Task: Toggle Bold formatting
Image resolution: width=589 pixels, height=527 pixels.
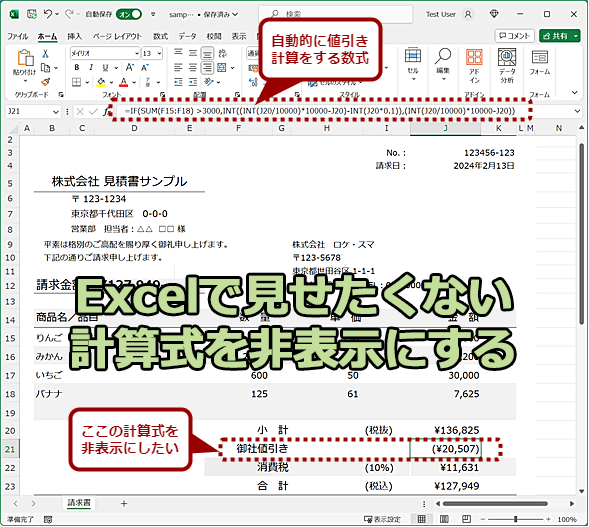Action: 77,68
